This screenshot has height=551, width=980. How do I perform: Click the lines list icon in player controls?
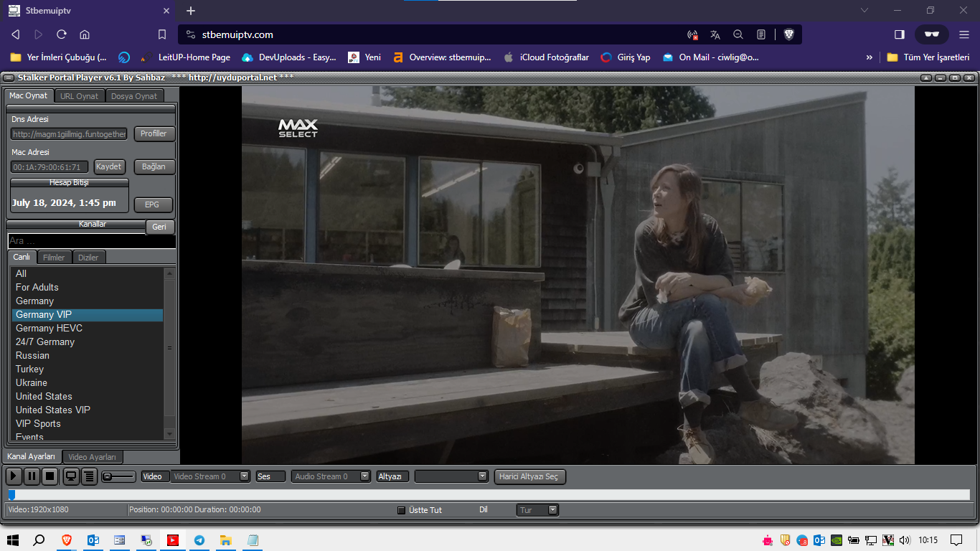pyautogui.click(x=89, y=476)
